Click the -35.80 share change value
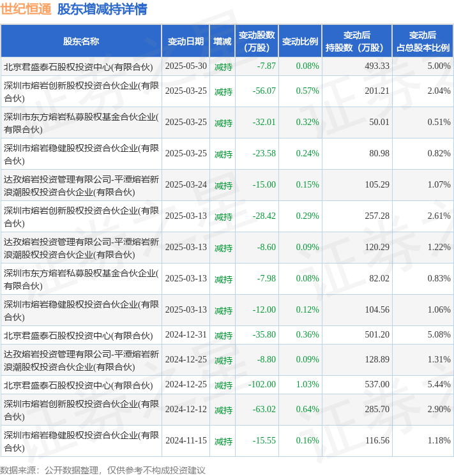Screen dimensions: 454x476 (x=264, y=334)
